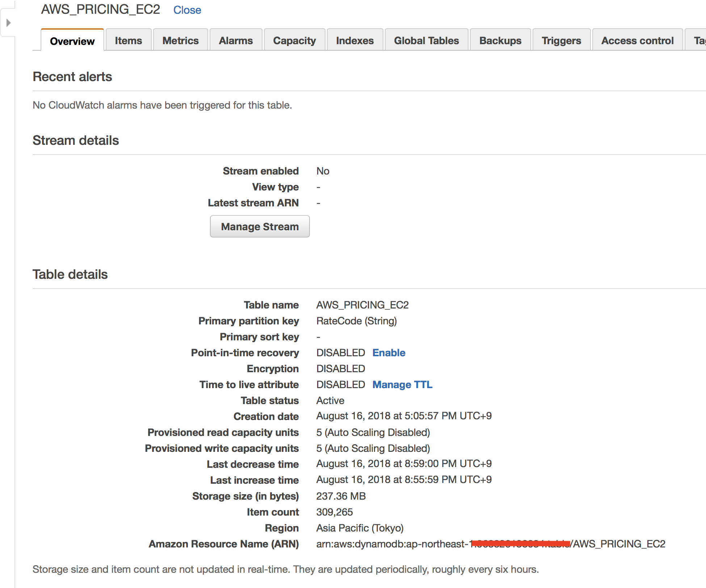This screenshot has width=706, height=588.
Task: Click the last increase time 8:55:59 PM
Action: point(404,479)
